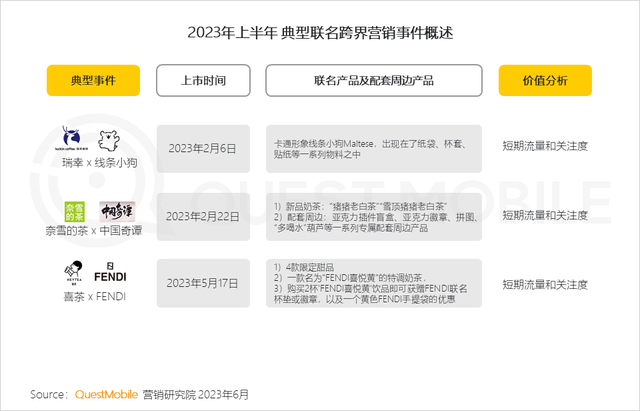This screenshot has height=411, width=640.
Task: Select the 典型事件 yellow header
Action: tap(93, 80)
